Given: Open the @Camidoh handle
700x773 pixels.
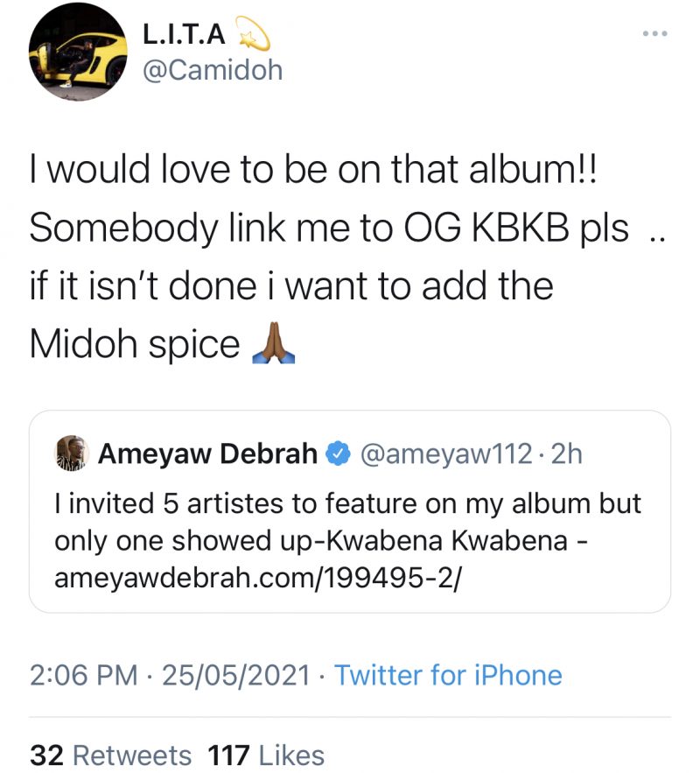Looking at the screenshot, I should [213, 70].
